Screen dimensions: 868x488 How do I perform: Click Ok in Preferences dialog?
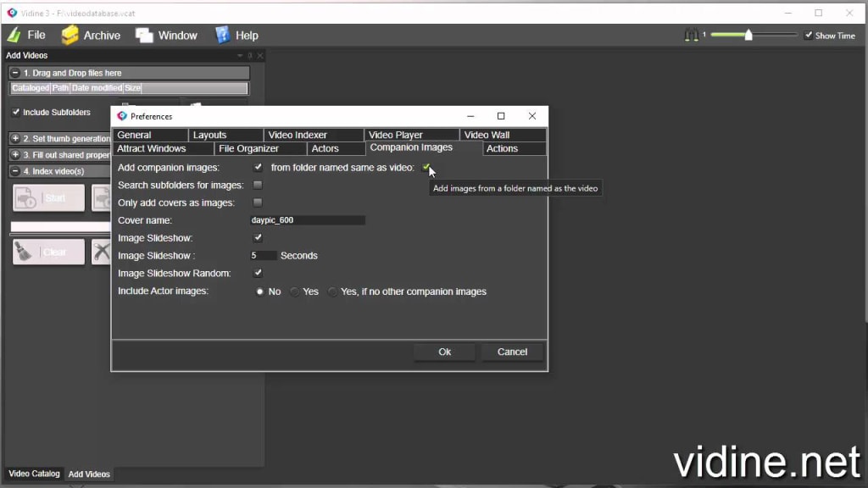click(x=444, y=352)
